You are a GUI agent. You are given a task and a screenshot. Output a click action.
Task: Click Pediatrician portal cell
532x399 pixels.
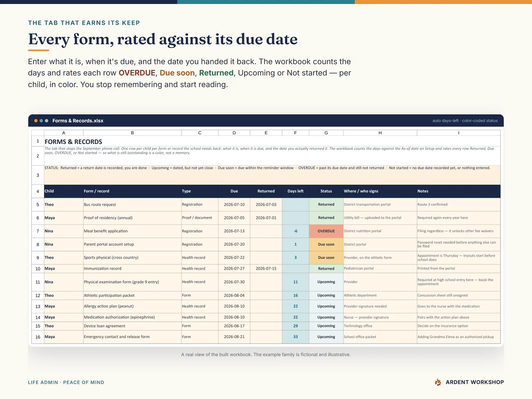point(380,269)
